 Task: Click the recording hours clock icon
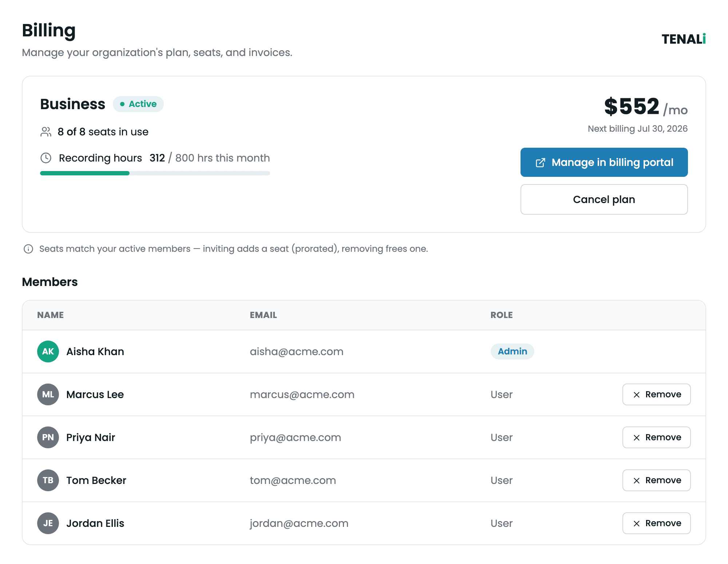click(46, 158)
